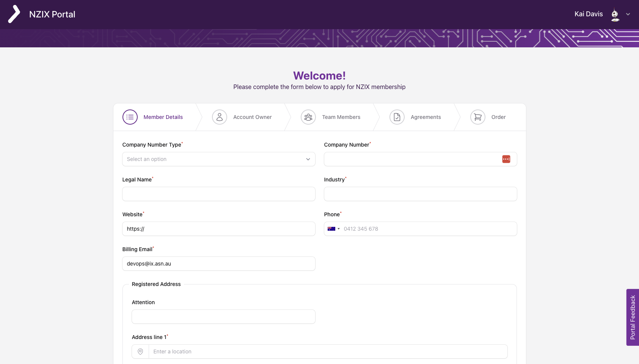This screenshot has height=364, width=639.
Task: Click the location pin icon
Action: (x=140, y=352)
